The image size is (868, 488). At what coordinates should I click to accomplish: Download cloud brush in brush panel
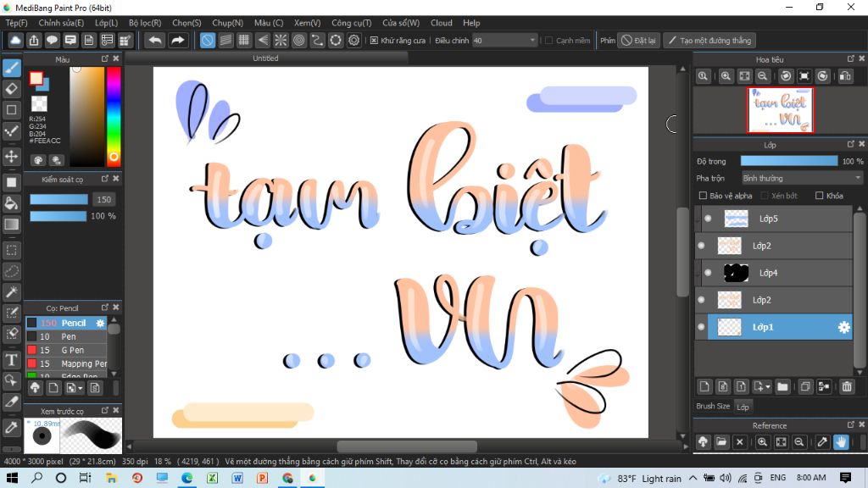coord(35,388)
